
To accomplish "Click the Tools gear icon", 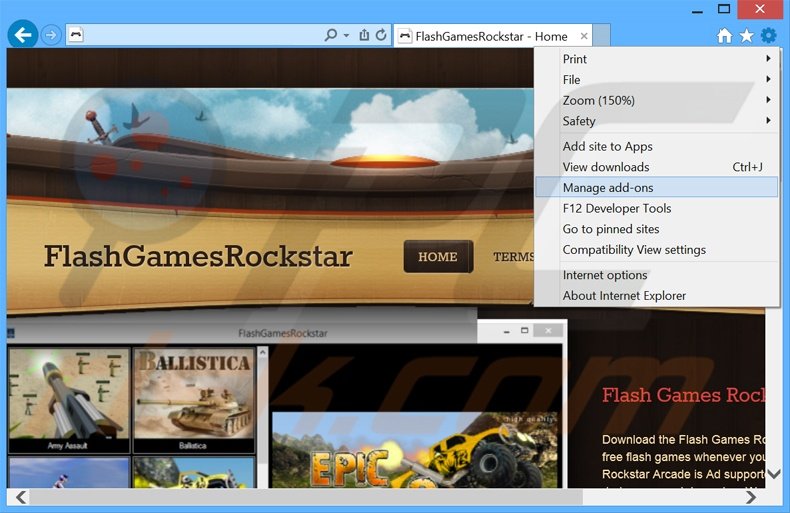I will coord(768,35).
